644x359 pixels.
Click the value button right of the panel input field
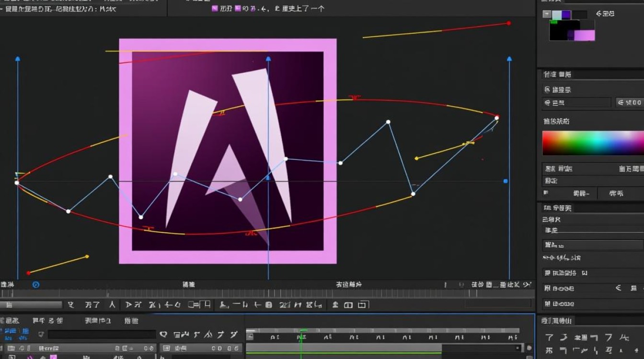coord(629,102)
